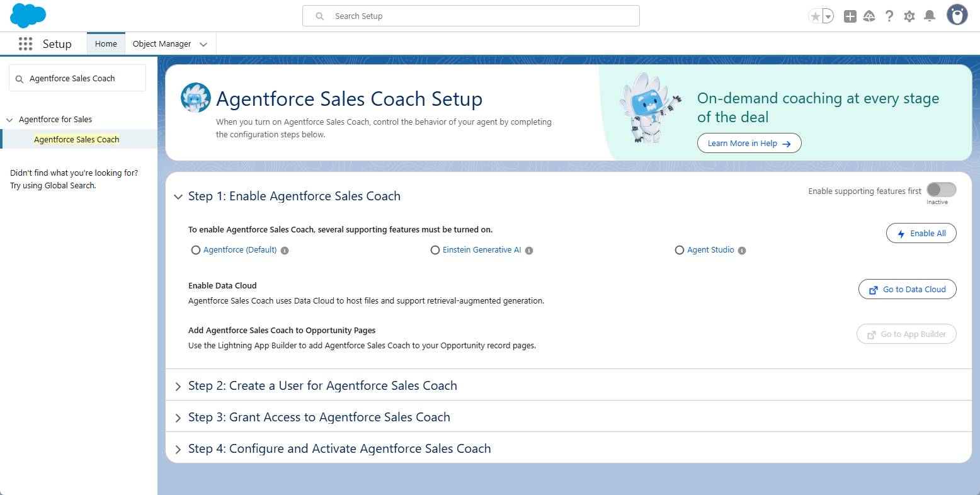Open the Trailhead guidance center icon
980x495 pixels.
point(869,16)
